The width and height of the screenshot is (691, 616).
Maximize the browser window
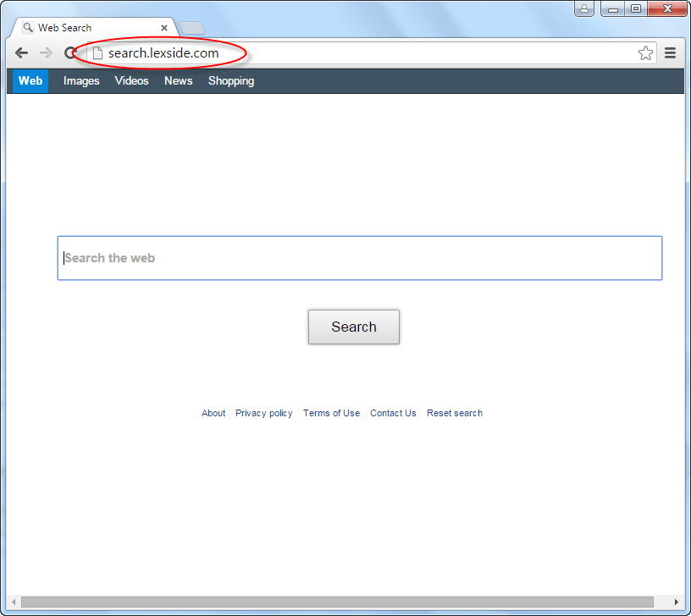pyautogui.click(x=636, y=8)
